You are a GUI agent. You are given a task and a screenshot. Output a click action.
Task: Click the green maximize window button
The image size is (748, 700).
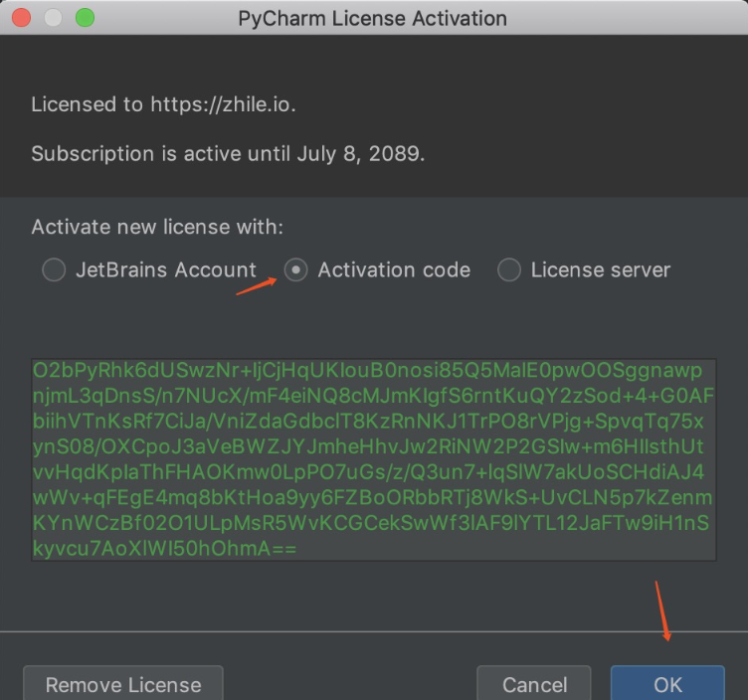86,18
